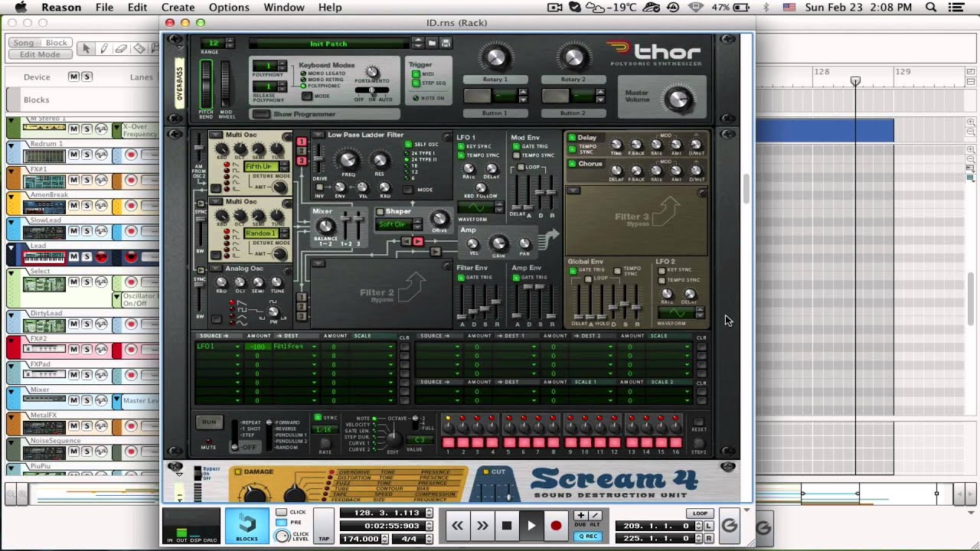This screenshot has height=551, width=980.
Task: Toggle the Loop button in transport
Action: [x=700, y=514]
